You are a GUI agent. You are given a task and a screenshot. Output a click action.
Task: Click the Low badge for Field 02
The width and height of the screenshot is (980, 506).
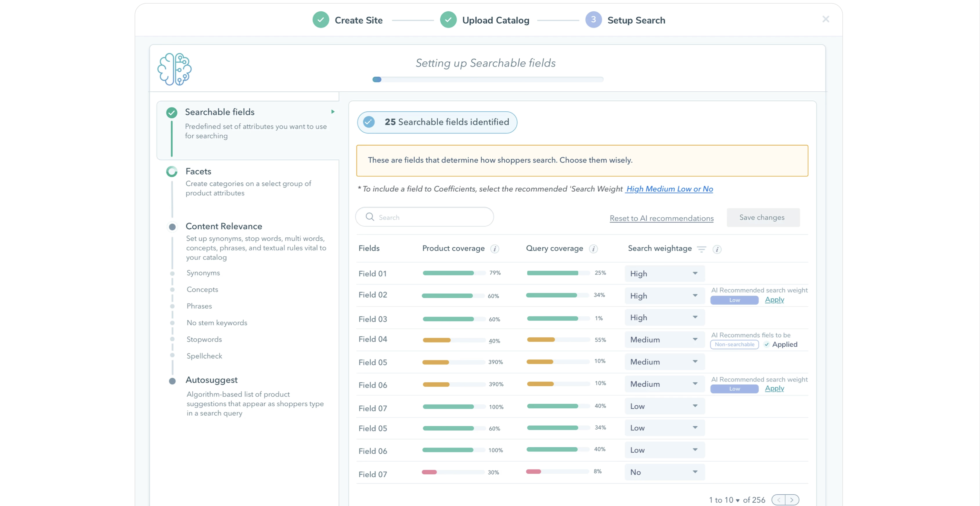734,300
